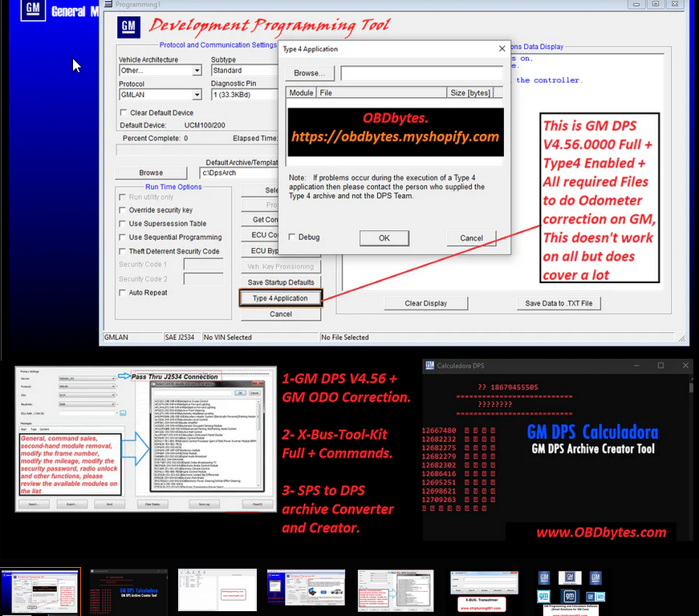Image resolution: width=699 pixels, height=616 pixels.
Task: Toggle Override security key option
Action: [x=123, y=210]
